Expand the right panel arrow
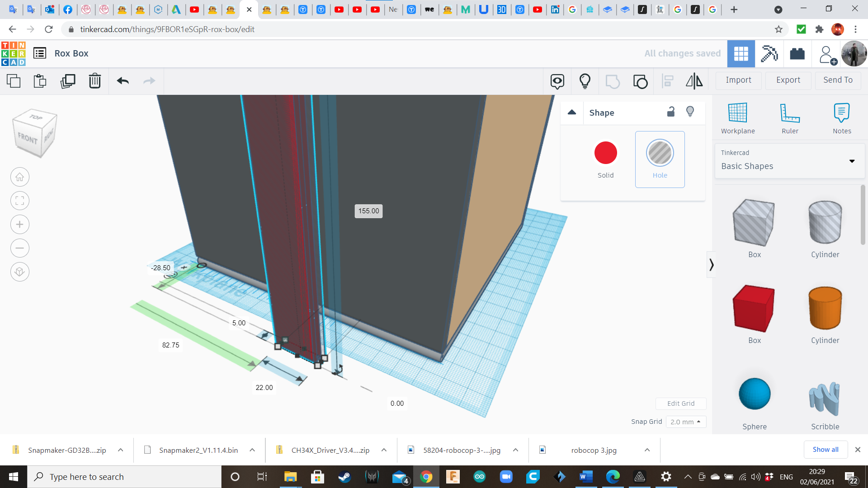 tap(711, 265)
